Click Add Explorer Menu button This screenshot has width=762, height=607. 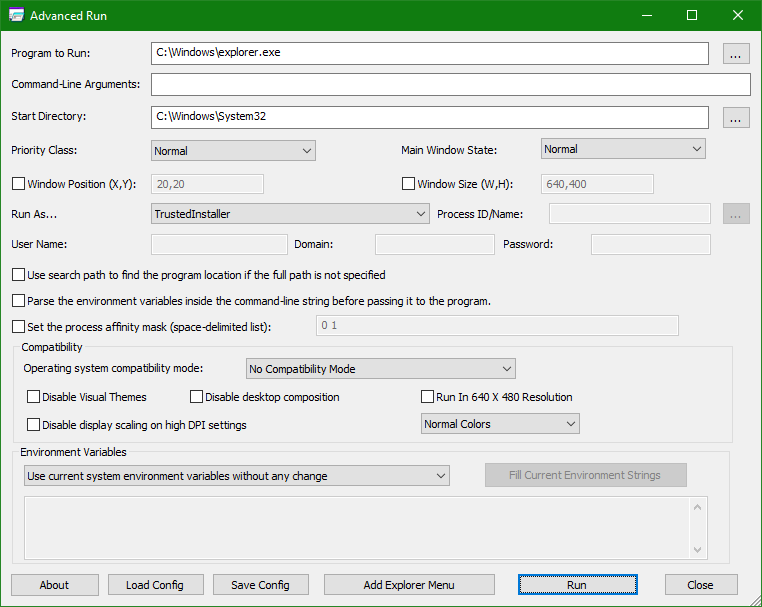coord(409,585)
